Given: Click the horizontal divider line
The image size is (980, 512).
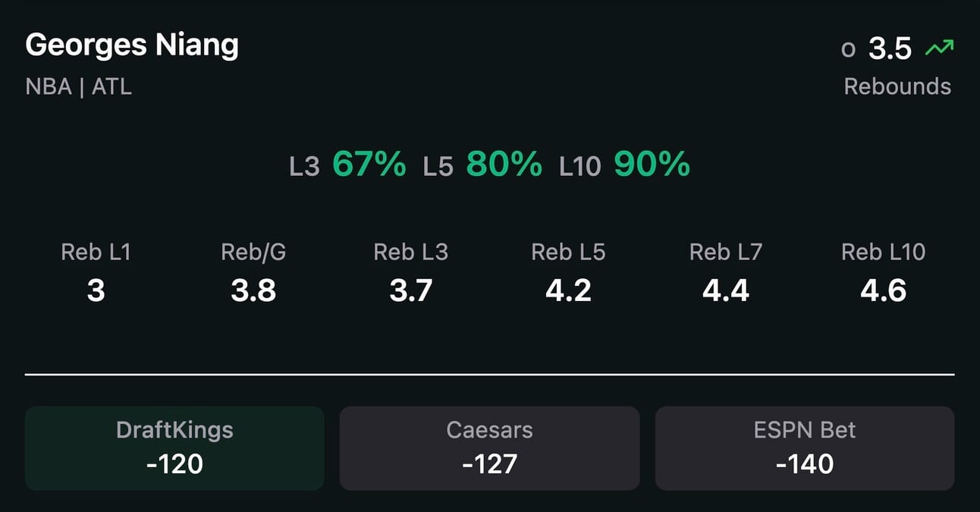Looking at the screenshot, I should [489, 374].
